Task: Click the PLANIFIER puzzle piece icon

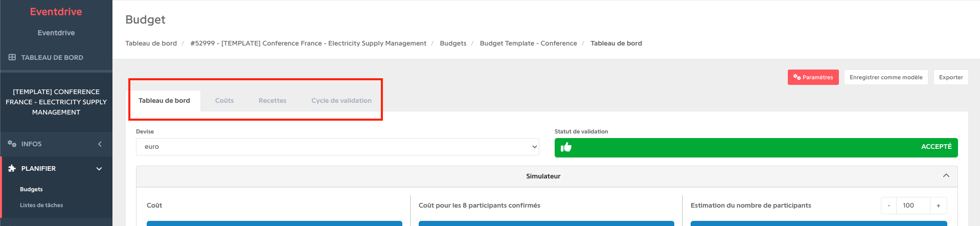Action: pos(12,168)
